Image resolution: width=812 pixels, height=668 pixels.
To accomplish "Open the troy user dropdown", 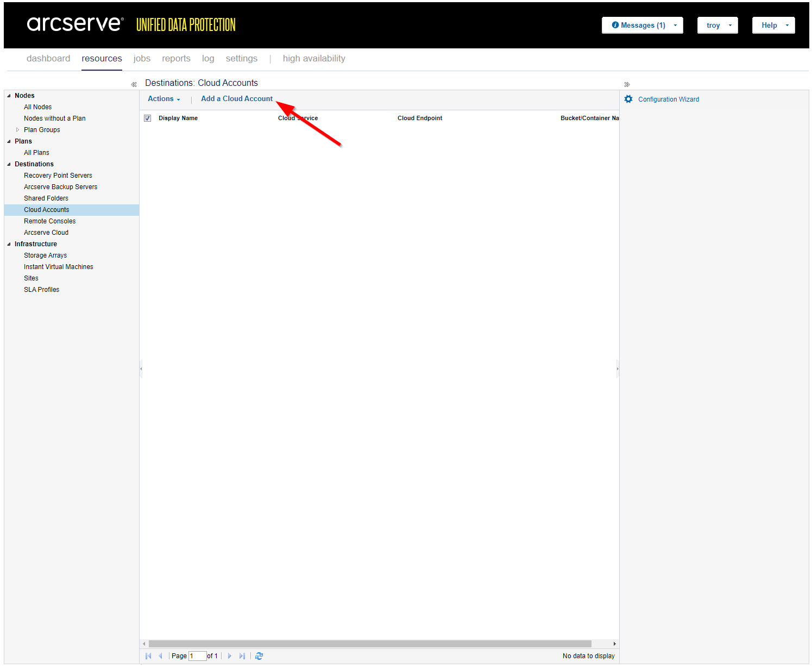I will coord(717,25).
